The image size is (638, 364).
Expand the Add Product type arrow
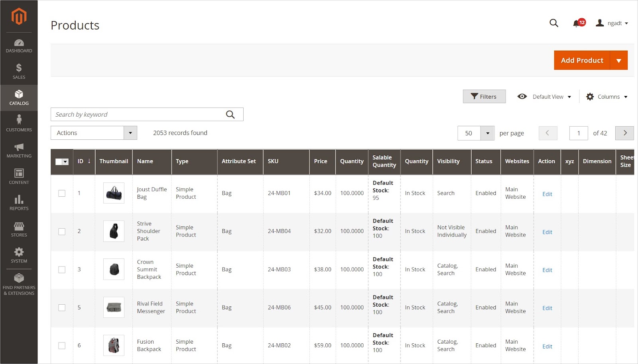618,61
